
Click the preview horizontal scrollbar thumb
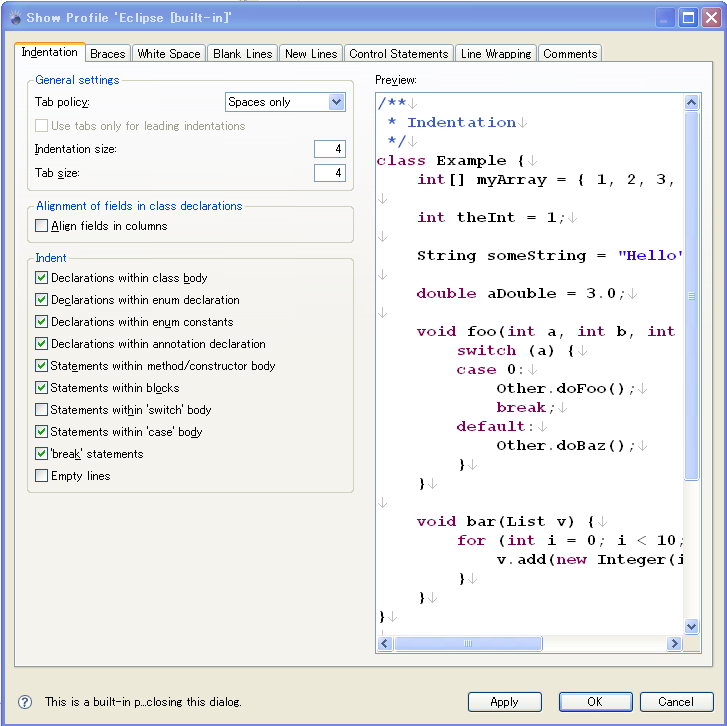(468, 643)
